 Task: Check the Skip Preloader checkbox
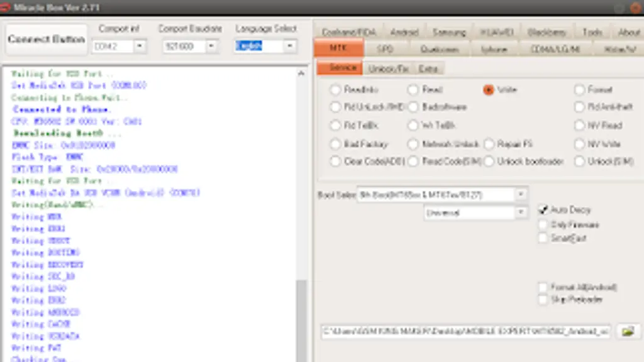543,300
